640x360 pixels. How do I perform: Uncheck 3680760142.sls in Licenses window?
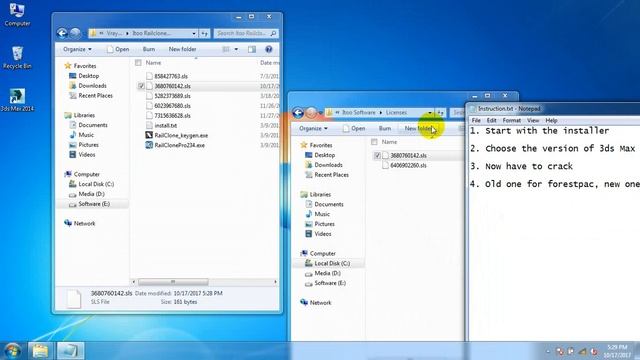[x=377, y=156]
